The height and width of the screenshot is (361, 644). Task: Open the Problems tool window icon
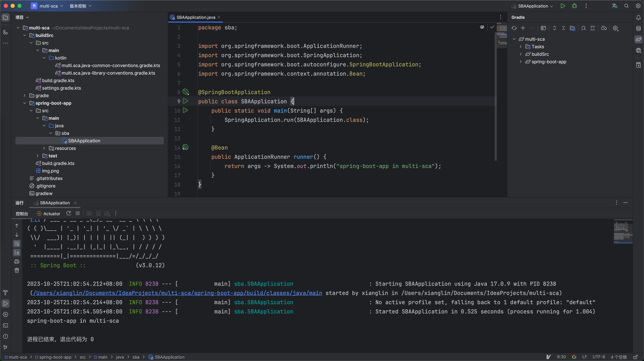5,337
